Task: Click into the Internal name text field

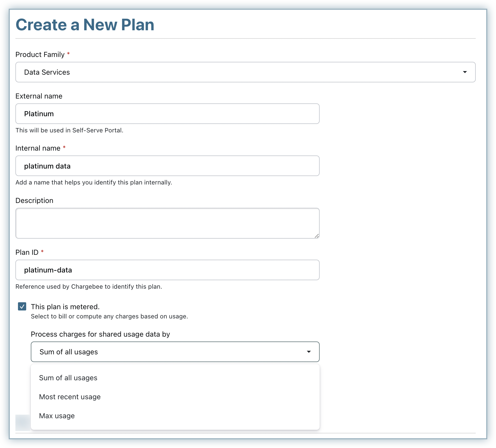Action: click(x=167, y=166)
